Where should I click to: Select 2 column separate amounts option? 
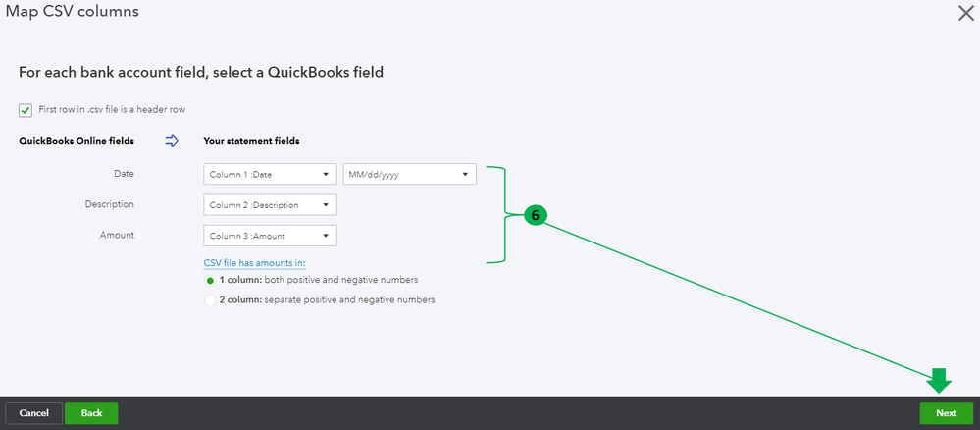[x=210, y=300]
